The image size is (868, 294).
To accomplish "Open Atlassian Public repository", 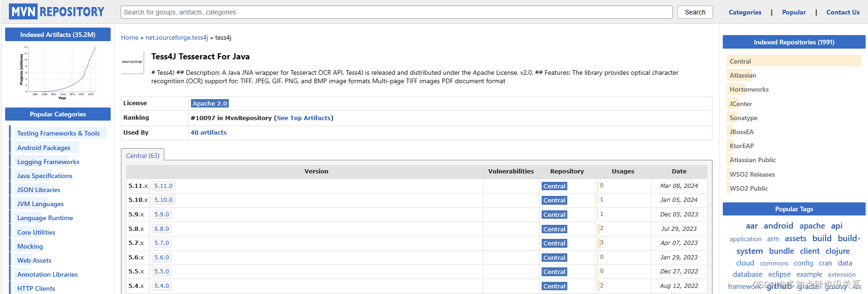I will coord(753,160).
